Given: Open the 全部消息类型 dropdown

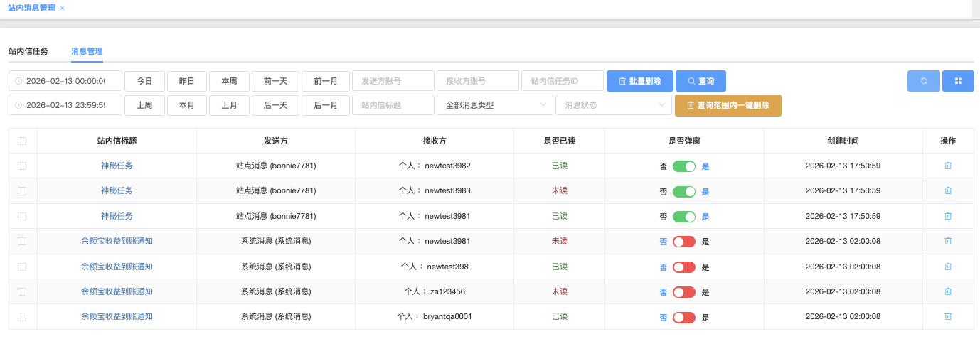Looking at the screenshot, I should [x=495, y=105].
